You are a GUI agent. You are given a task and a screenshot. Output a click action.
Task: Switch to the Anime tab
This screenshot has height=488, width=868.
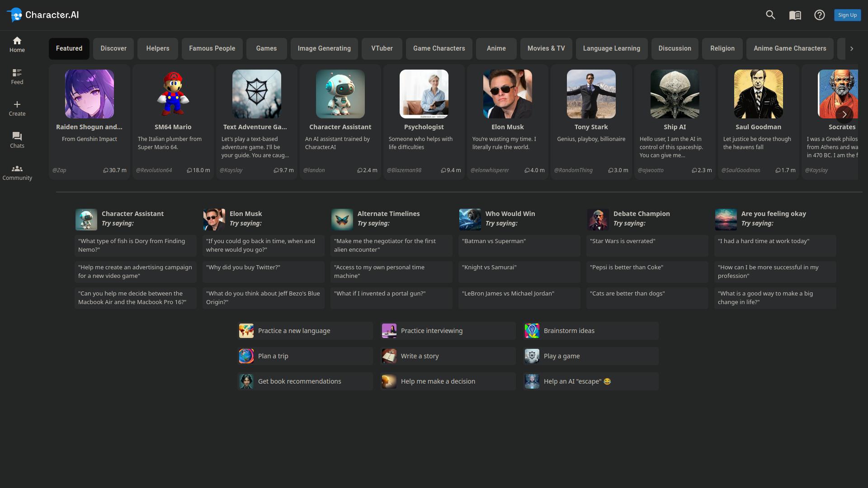[x=496, y=48]
